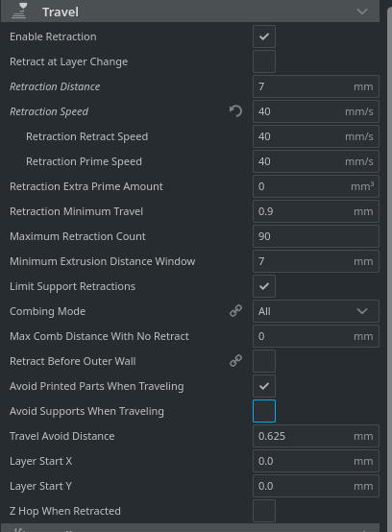The height and width of the screenshot is (532, 392).
Task: Select the Retraction Minimum Travel value field
Action: tap(316, 211)
